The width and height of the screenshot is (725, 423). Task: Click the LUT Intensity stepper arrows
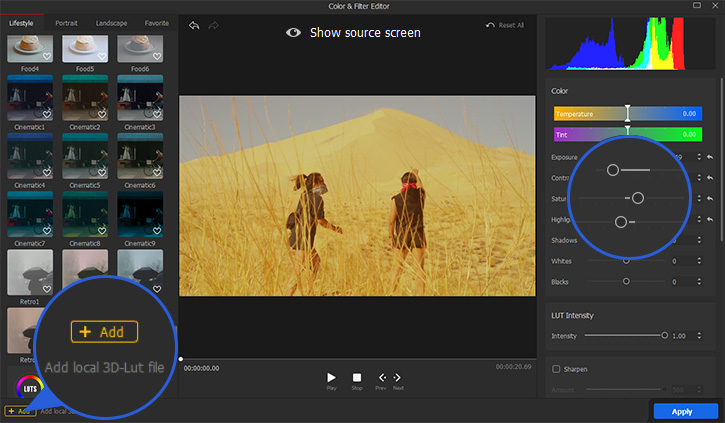click(697, 336)
